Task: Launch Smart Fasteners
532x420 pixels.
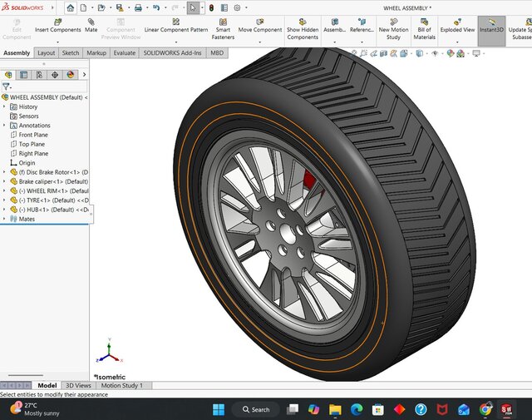Action: click(x=223, y=29)
